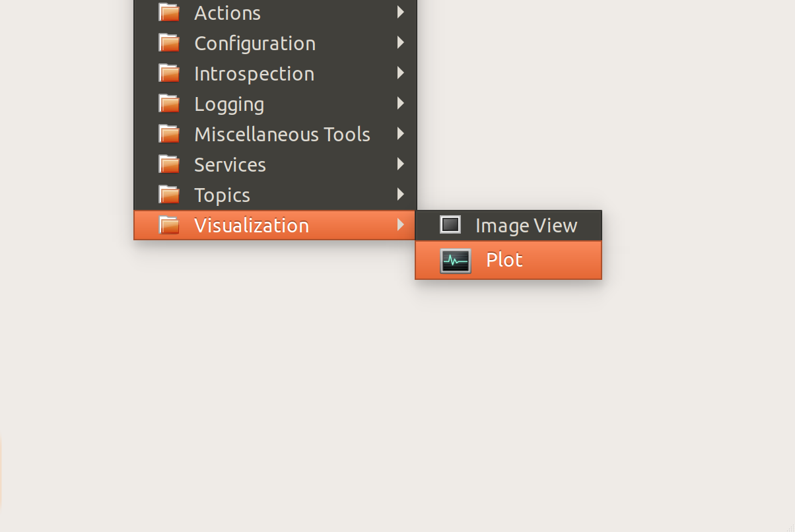Click the folder icon beside Services
The image size is (795, 532).
click(168, 163)
